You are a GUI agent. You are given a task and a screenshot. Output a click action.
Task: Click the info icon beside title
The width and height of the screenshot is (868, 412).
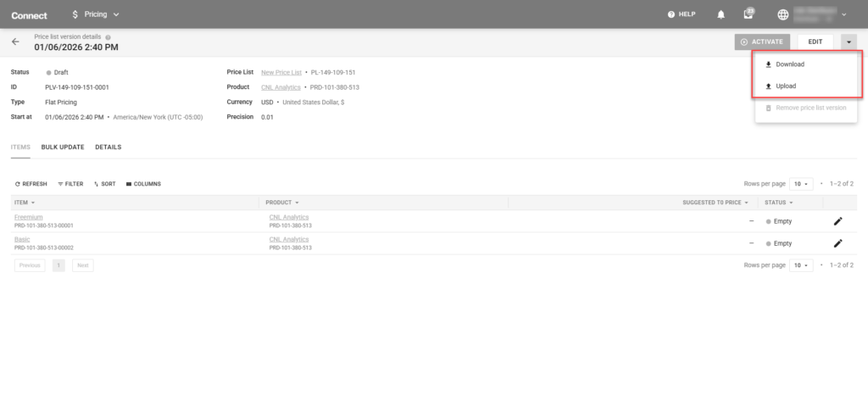click(108, 37)
